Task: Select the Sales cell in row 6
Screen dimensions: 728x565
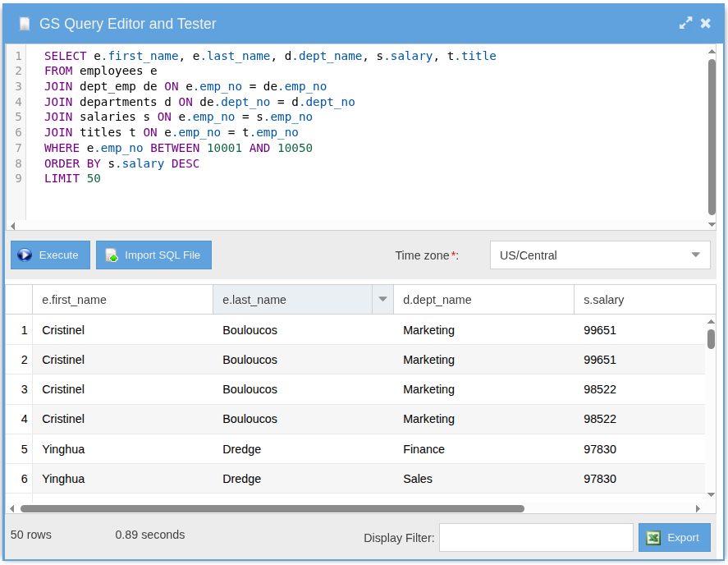Action: pyautogui.click(x=418, y=479)
